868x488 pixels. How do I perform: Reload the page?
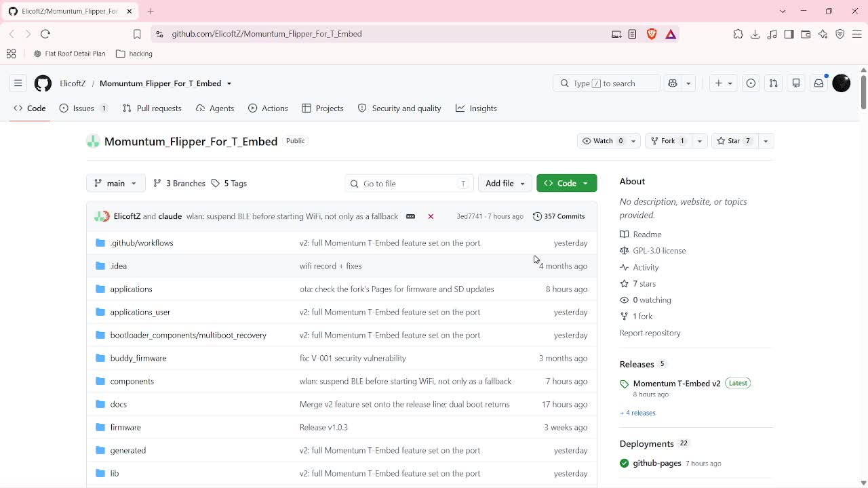[x=45, y=34]
